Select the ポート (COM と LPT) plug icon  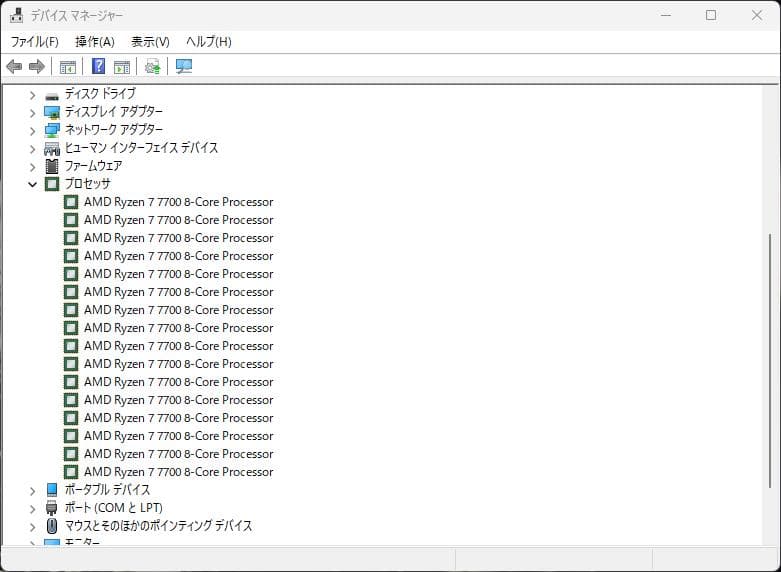[x=52, y=508]
